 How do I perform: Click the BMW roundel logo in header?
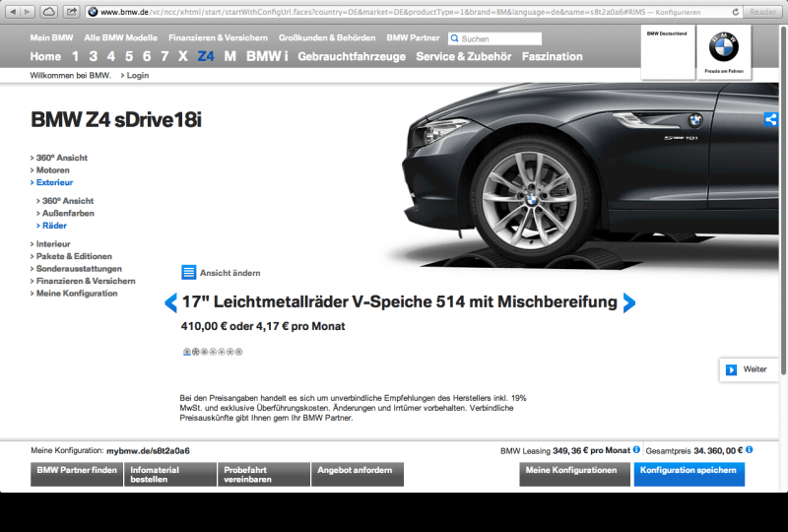click(x=724, y=47)
